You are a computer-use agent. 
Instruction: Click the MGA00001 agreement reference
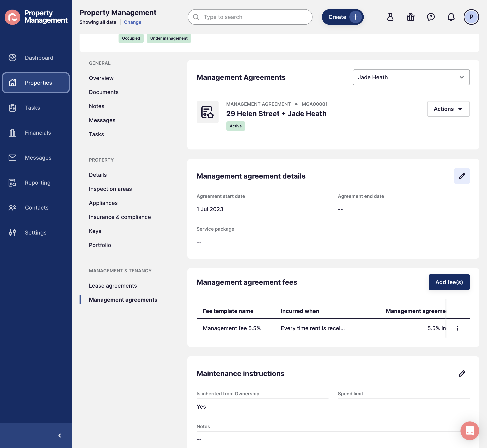click(315, 104)
